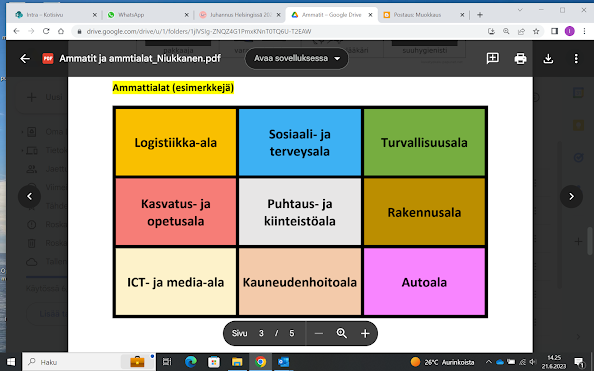Screen dimensions: 594x371
Task: Open Outlook from taskbar
Action: click(283, 362)
